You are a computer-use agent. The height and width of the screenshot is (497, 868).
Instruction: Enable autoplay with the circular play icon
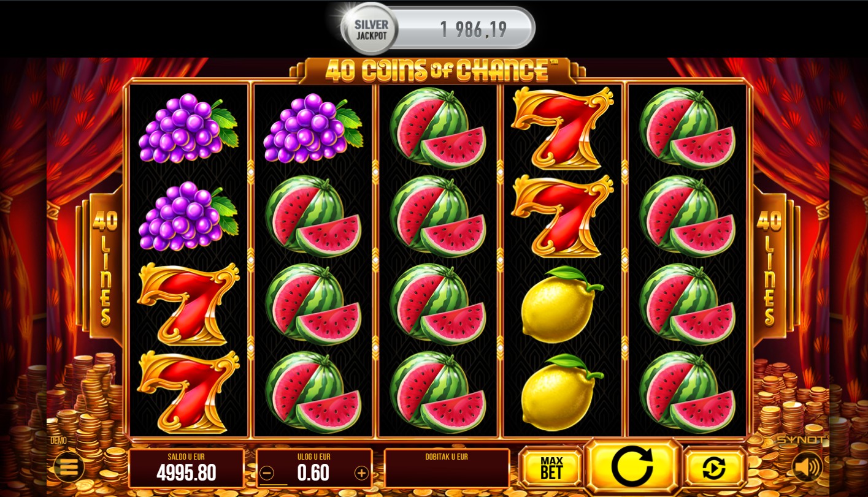(x=714, y=468)
